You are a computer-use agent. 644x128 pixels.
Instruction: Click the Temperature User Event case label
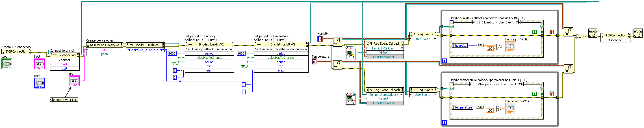tap(497, 84)
